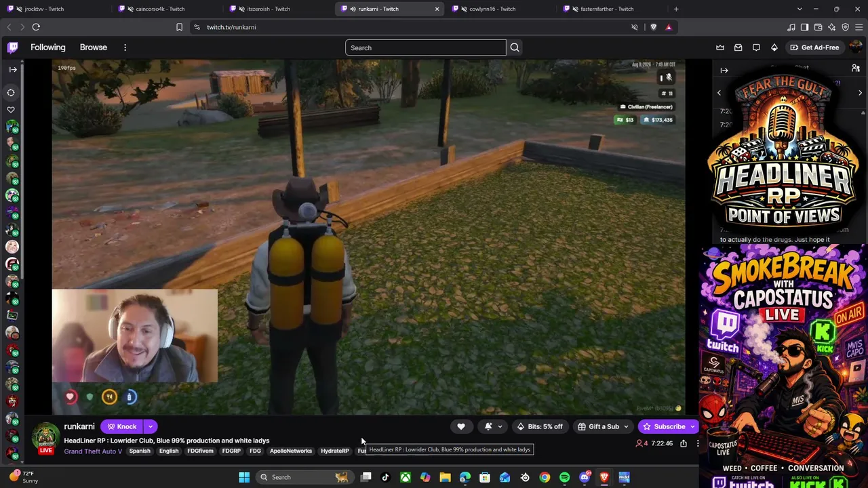Image resolution: width=868 pixels, height=488 pixels.
Task: Open Brave Rewards triangle icon
Action: pyautogui.click(x=669, y=27)
